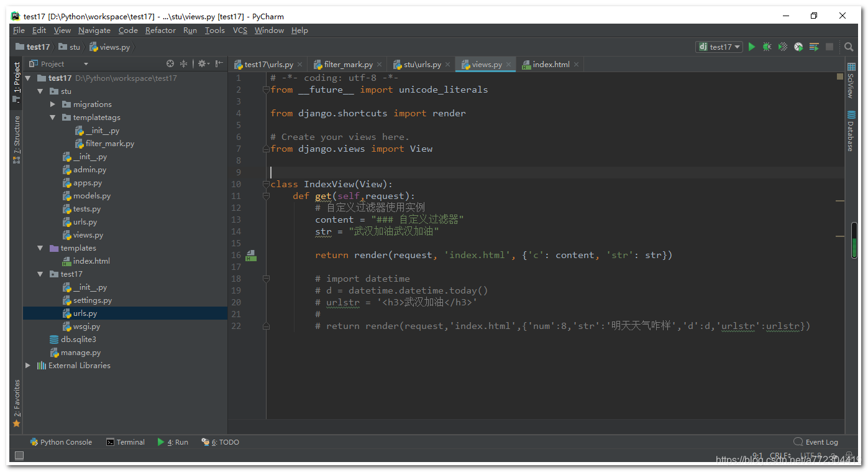Image resolution: width=868 pixels, height=472 pixels.
Task: Open the VCS menu
Action: click(240, 30)
